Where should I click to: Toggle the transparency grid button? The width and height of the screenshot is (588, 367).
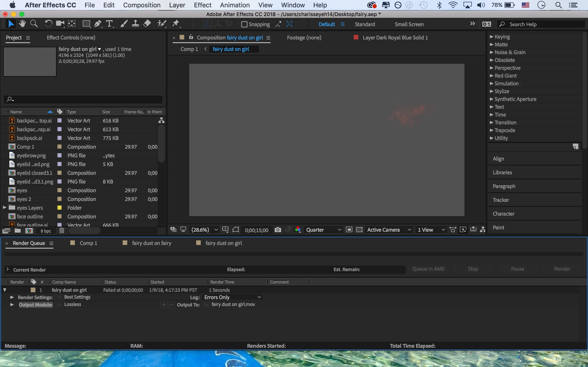click(359, 230)
